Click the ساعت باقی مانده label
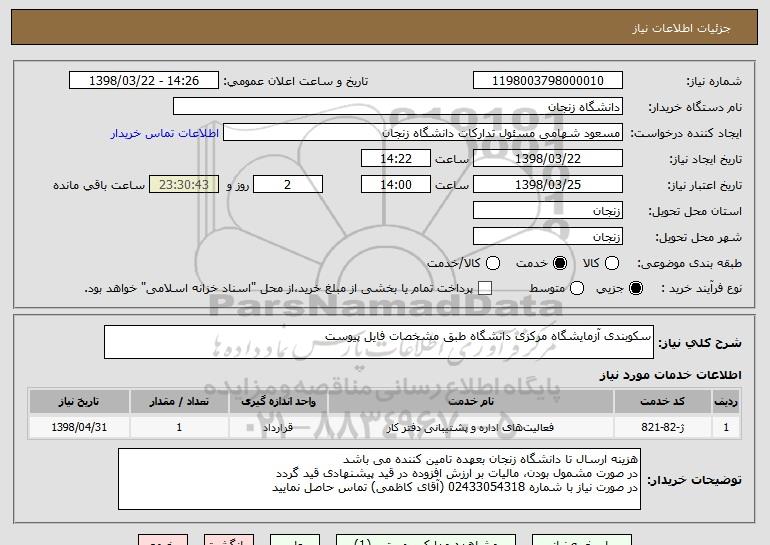The width and height of the screenshot is (770, 545). click(99, 185)
